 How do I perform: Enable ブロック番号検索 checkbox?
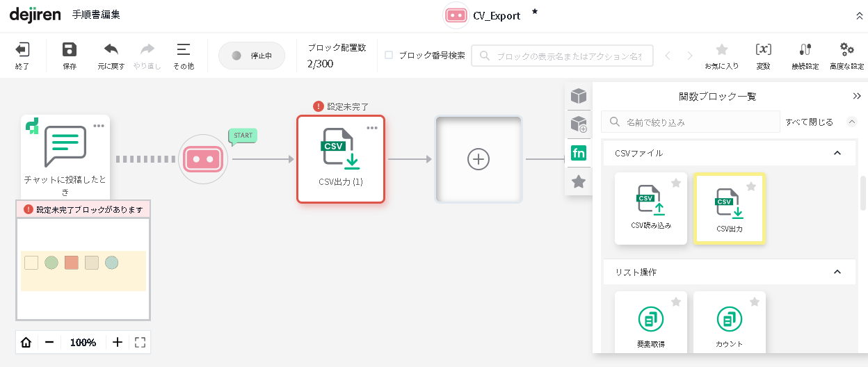pos(389,55)
